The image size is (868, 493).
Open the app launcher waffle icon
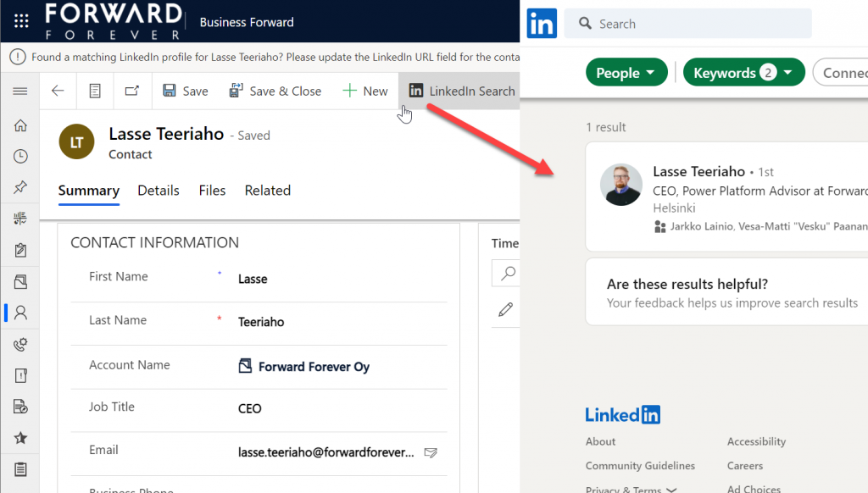pos(21,21)
